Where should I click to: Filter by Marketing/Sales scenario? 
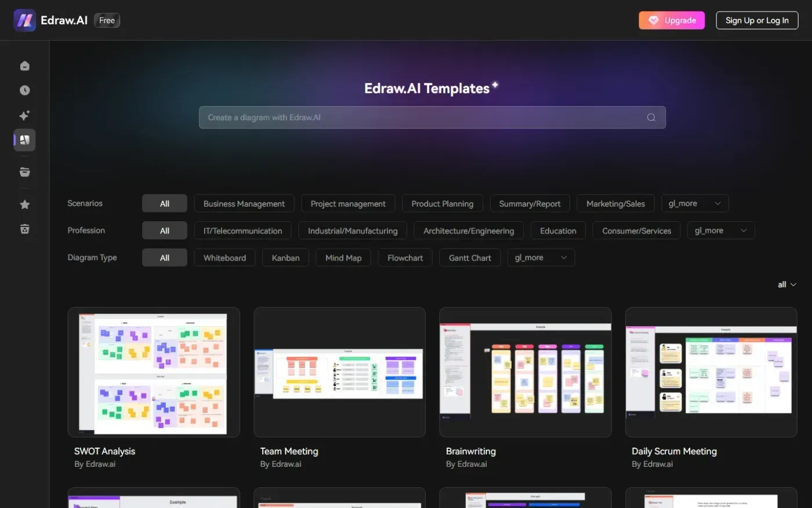[615, 204]
